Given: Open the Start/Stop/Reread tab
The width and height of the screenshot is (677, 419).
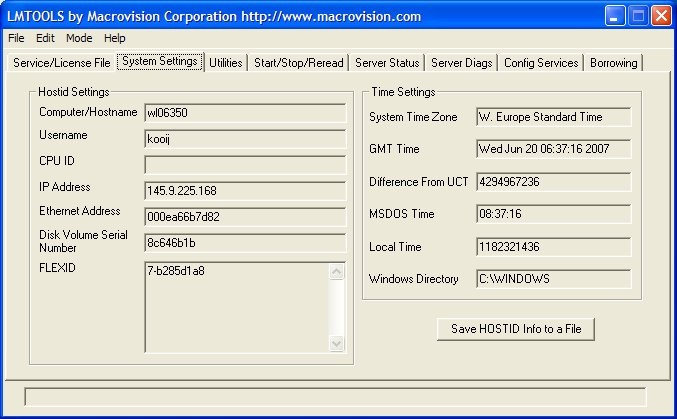Looking at the screenshot, I should pyautogui.click(x=298, y=63).
